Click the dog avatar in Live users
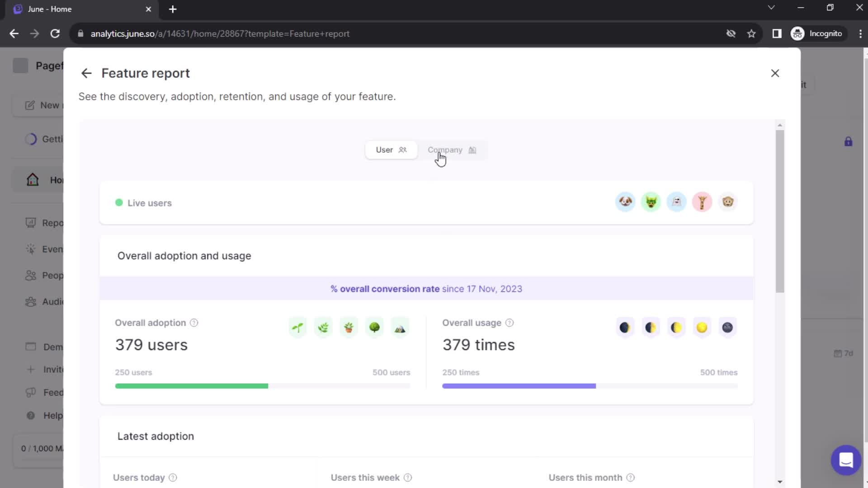Viewport: 868px width, 488px height. 625,202
